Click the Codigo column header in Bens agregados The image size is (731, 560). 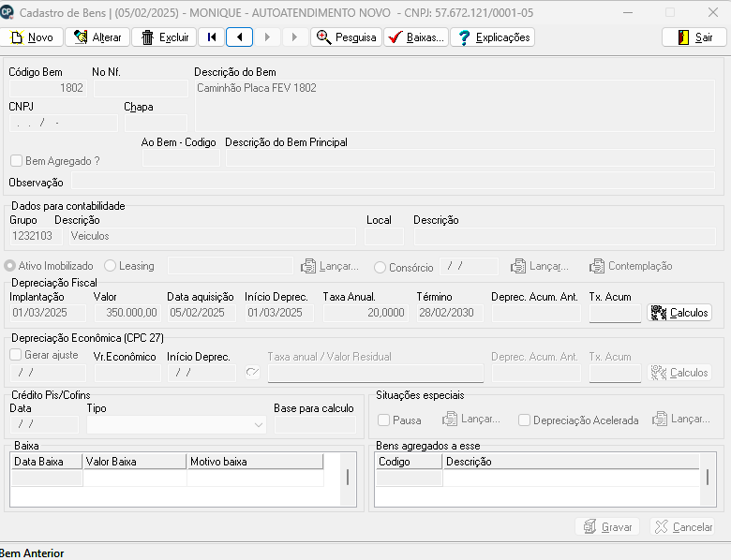click(409, 462)
